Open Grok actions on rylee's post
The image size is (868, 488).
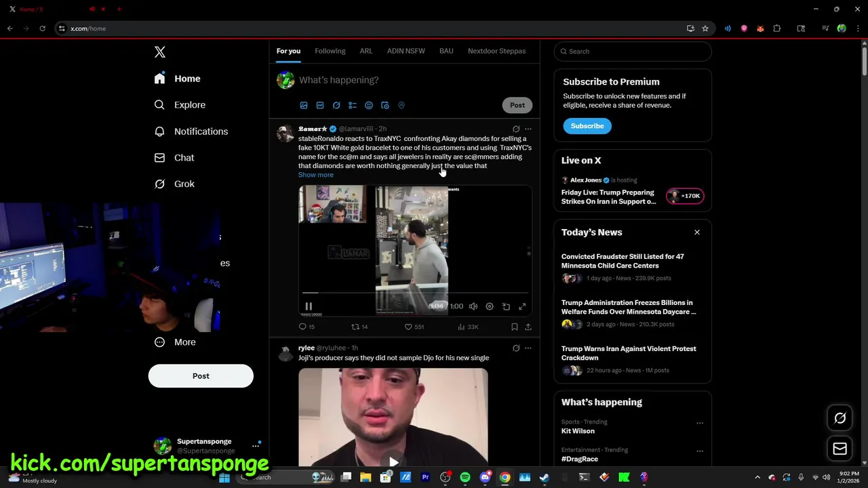[x=516, y=348]
